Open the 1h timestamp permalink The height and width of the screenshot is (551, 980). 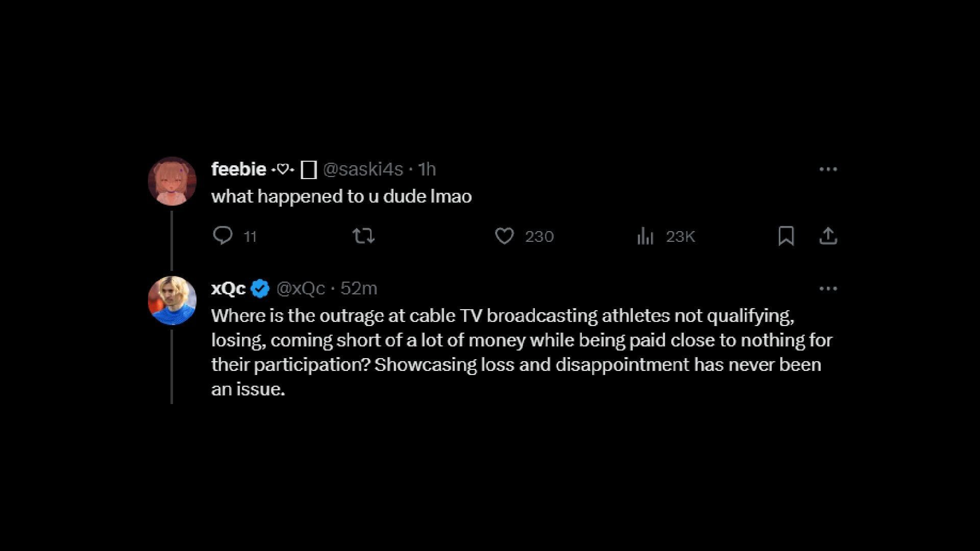tap(427, 169)
